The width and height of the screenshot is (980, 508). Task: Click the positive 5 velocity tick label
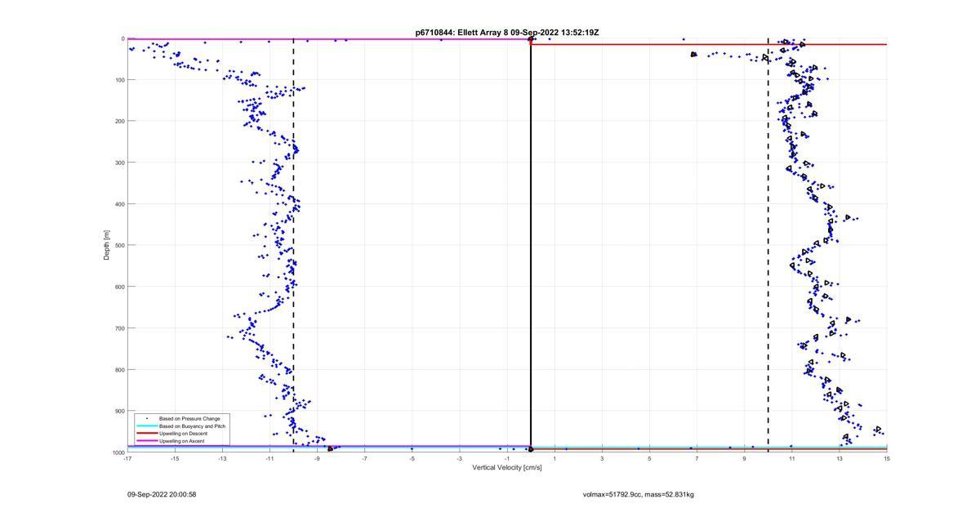649,458
